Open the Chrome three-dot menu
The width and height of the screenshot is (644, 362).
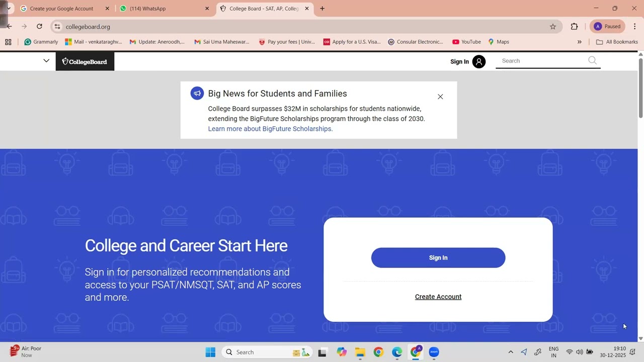click(x=634, y=27)
